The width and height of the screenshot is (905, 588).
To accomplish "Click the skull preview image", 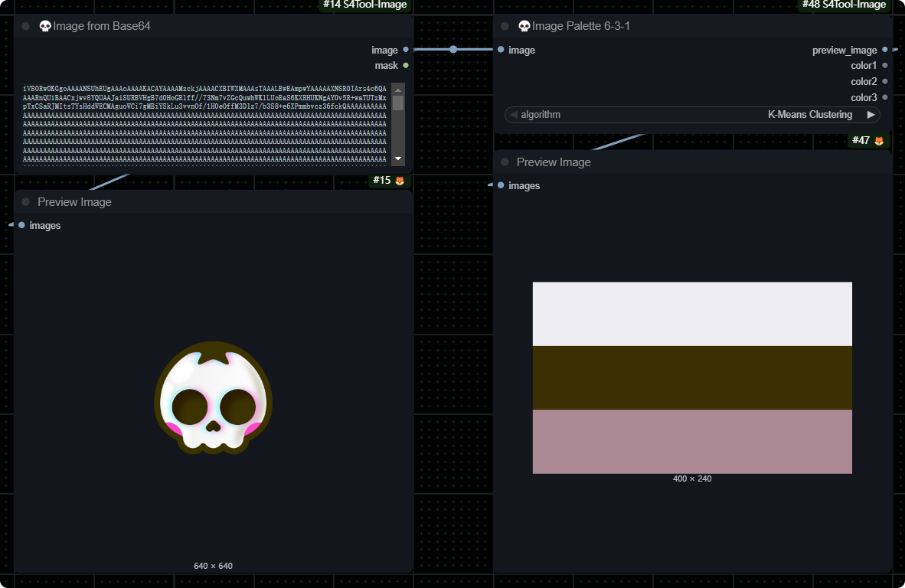I will click(x=214, y=398).
